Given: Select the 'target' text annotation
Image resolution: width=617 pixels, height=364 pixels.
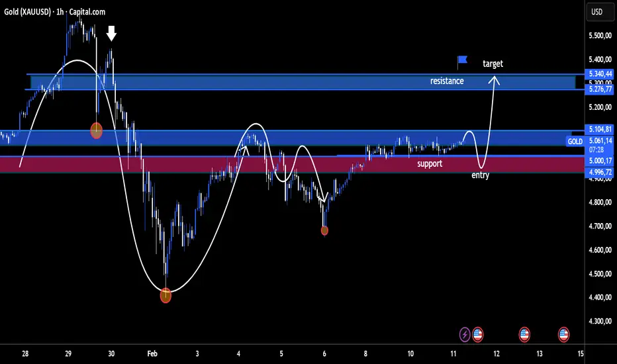Looking at the screenshot, I should tap(493, 64).
